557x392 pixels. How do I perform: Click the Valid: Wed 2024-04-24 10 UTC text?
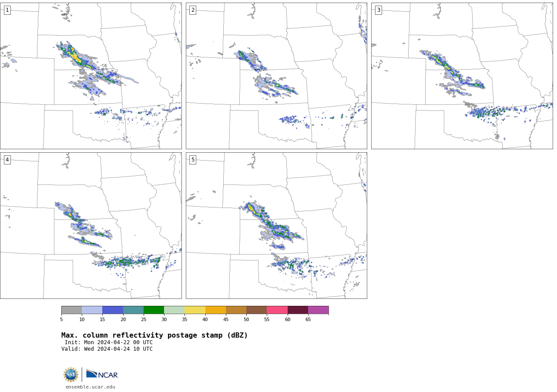pos(107,349)
